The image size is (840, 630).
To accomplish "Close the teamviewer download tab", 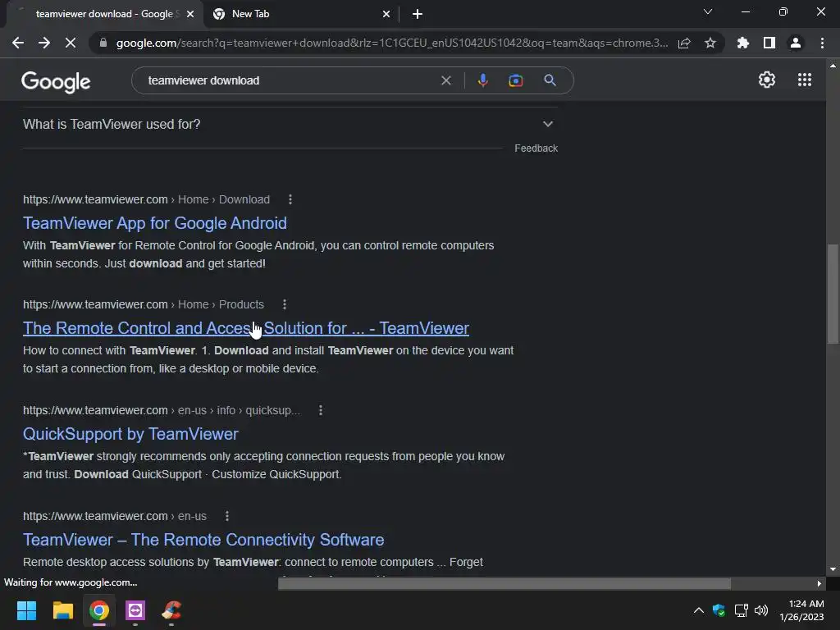I will 190,15.
